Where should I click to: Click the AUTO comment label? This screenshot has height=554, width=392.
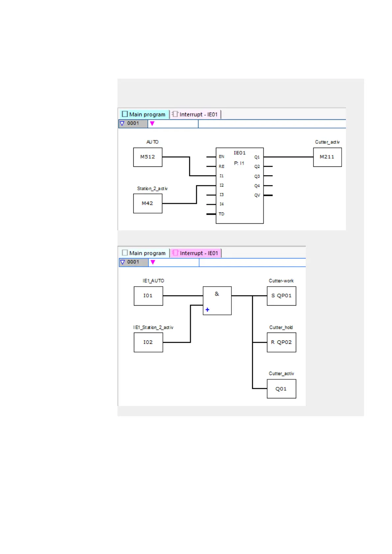(x=152, y=142)
